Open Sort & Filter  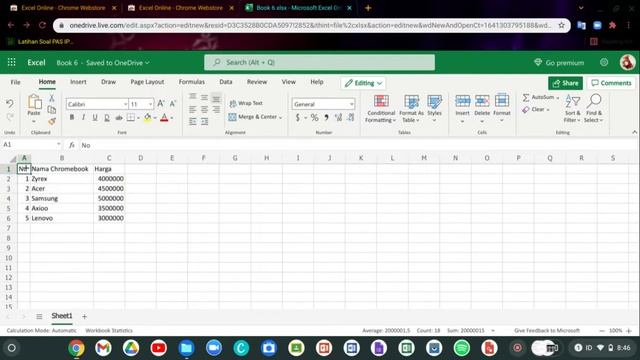coord(572,109)
